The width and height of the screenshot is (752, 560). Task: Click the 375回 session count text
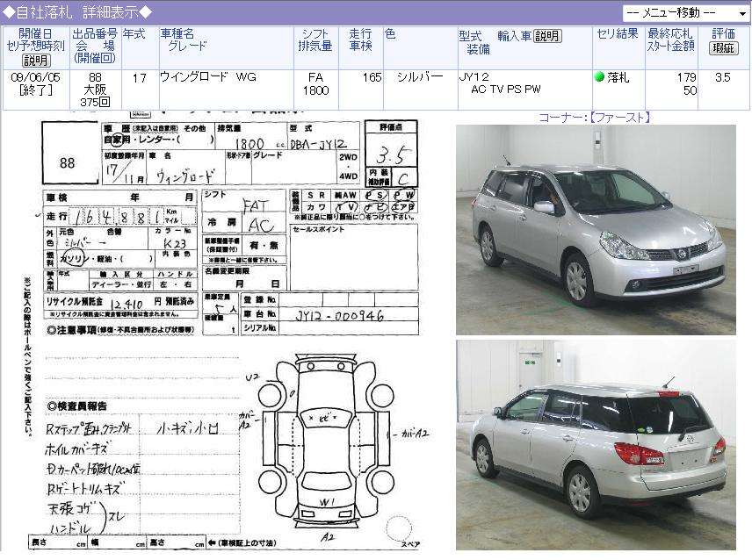click(95, 102)
